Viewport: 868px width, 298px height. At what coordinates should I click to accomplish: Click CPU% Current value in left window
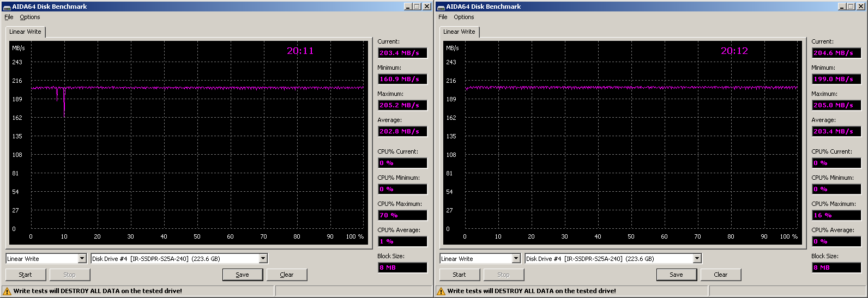(402, 163)
